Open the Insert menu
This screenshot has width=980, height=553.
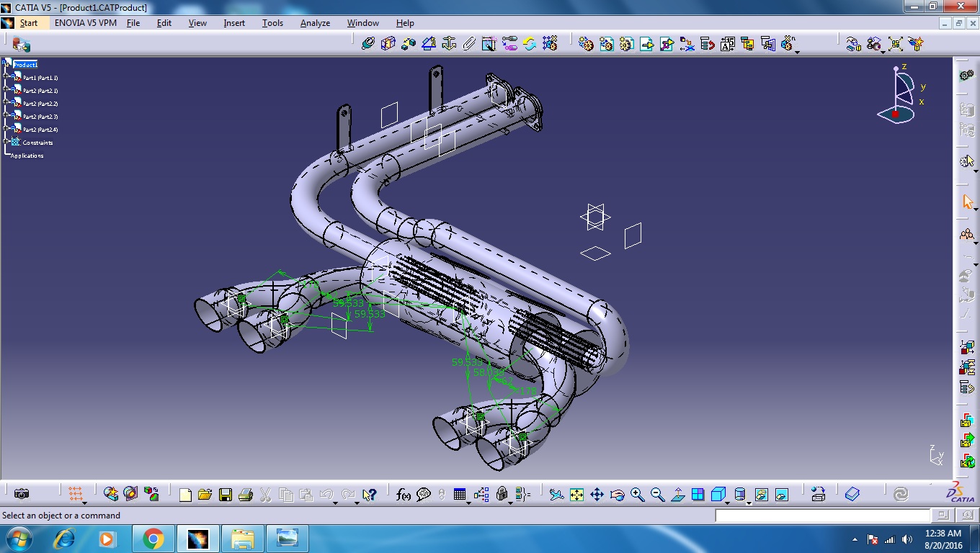pos(234,23)
